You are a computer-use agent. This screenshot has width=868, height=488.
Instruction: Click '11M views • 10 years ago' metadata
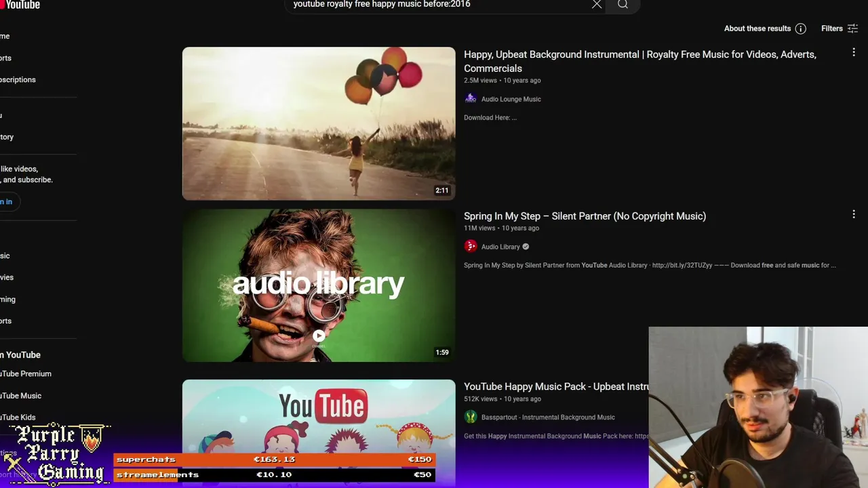[501, 228]
